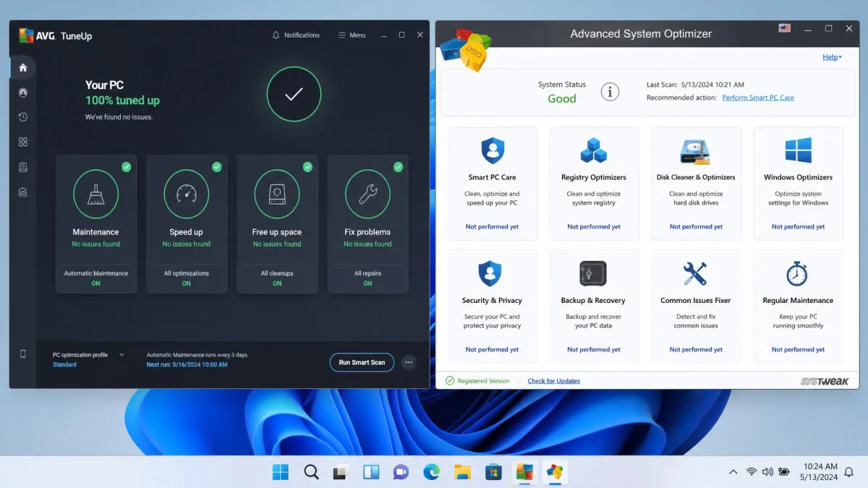The image size is (868, 488).
Task: Click the Disk Cleaner & Optimizers icon
Action: coord(695,151)
